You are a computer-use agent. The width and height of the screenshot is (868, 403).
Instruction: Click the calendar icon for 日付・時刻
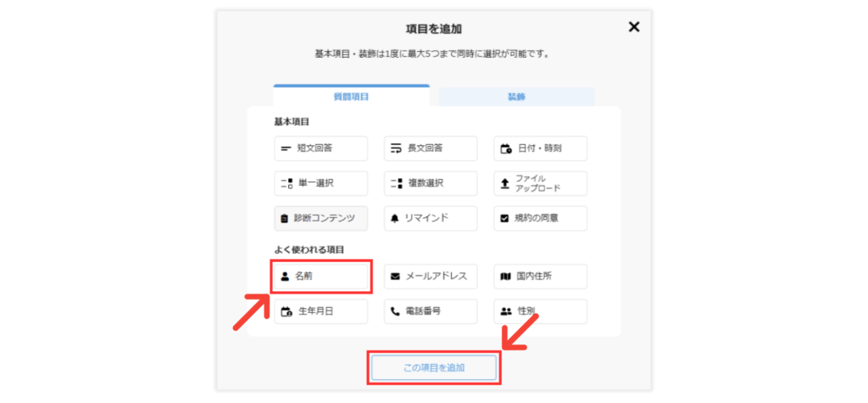click(x=506, y=148)
